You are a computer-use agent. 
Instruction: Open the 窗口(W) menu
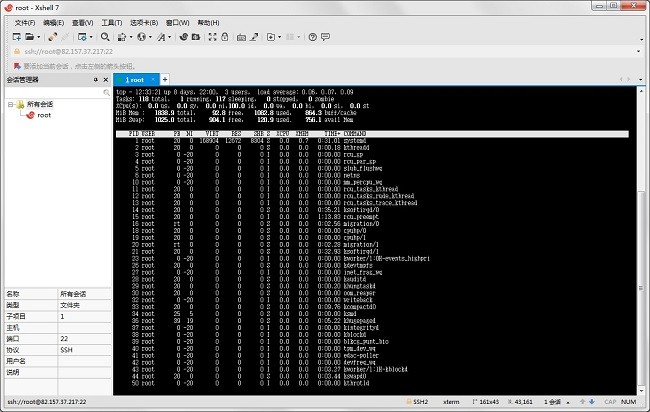176,21
